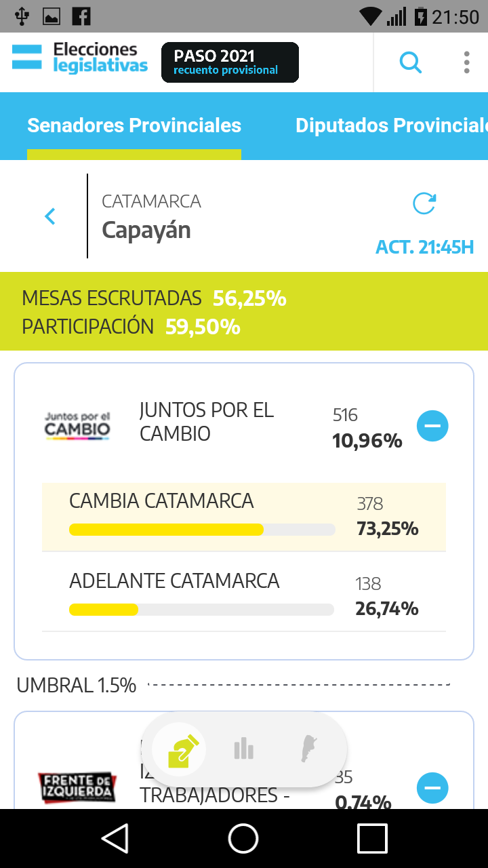Tap the Juntos por el Cambio logo

pos(77,426)
